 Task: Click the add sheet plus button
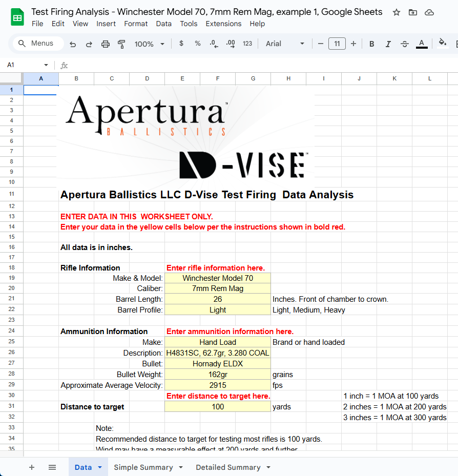click(x=32, y=467)
